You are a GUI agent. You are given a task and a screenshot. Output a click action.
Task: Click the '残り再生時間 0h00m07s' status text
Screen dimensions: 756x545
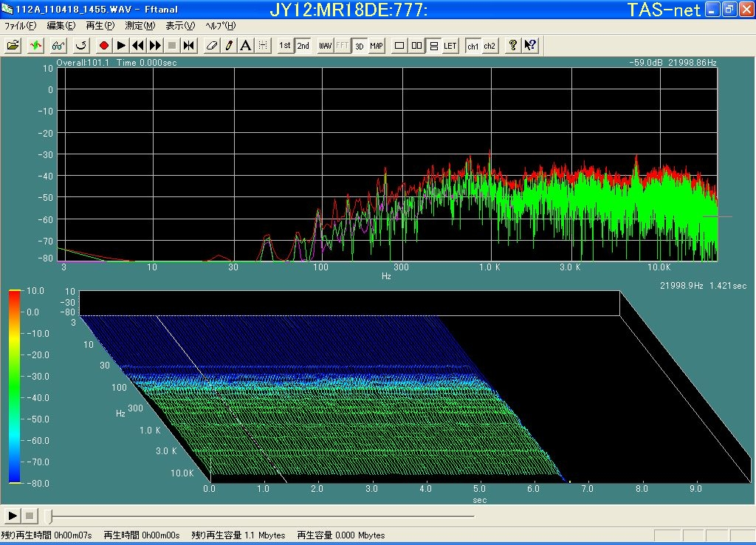pos(47,535)
